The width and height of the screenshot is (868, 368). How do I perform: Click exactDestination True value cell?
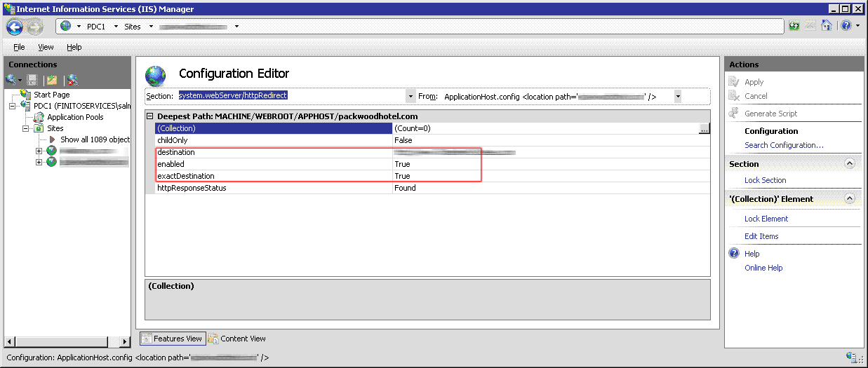[x=551, y=176]
